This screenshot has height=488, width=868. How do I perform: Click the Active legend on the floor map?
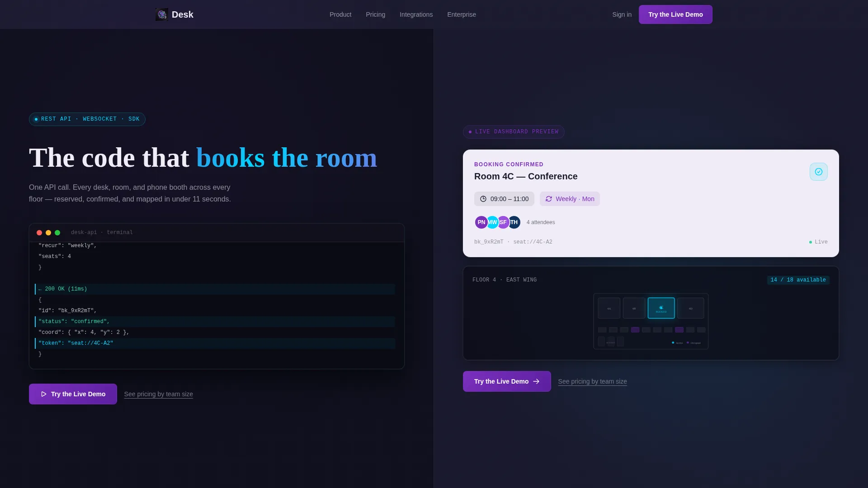(x=677, y=343)
